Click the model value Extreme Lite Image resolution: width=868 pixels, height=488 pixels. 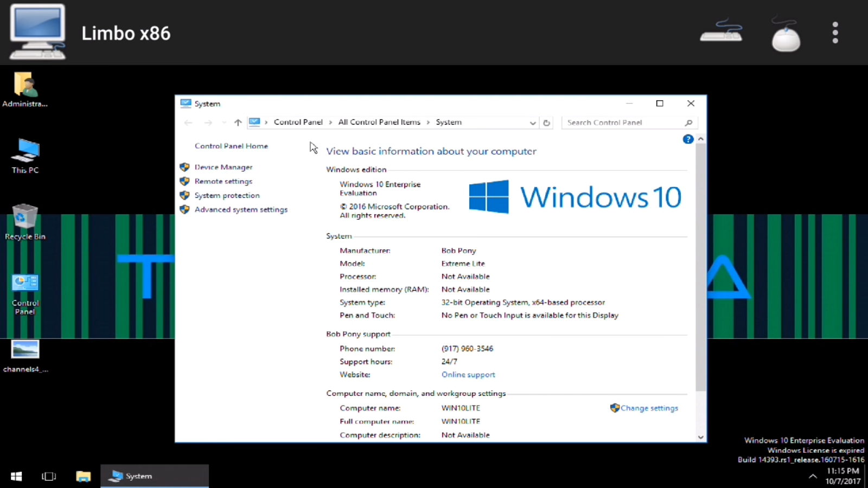(463, 264)
